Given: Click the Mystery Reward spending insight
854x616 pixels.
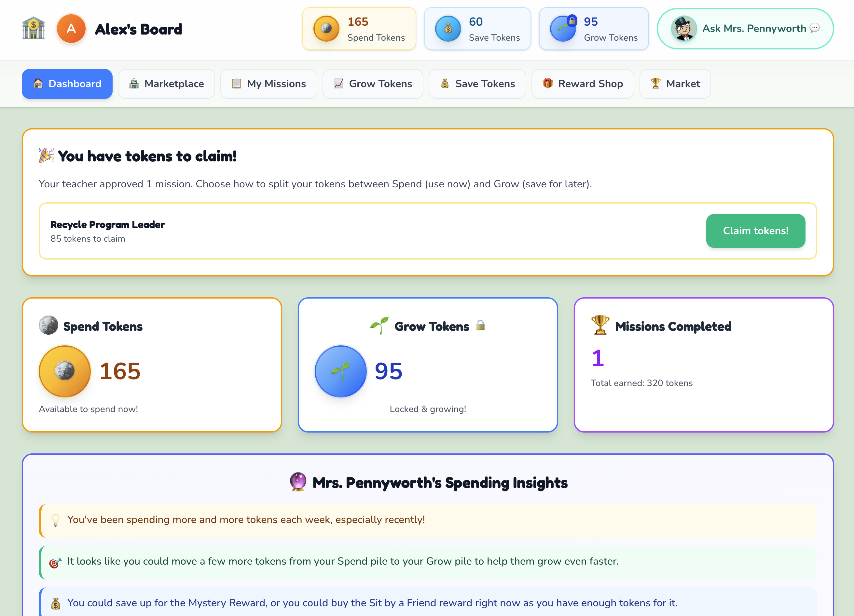Looking at the screenshot, I should (372, 602).
